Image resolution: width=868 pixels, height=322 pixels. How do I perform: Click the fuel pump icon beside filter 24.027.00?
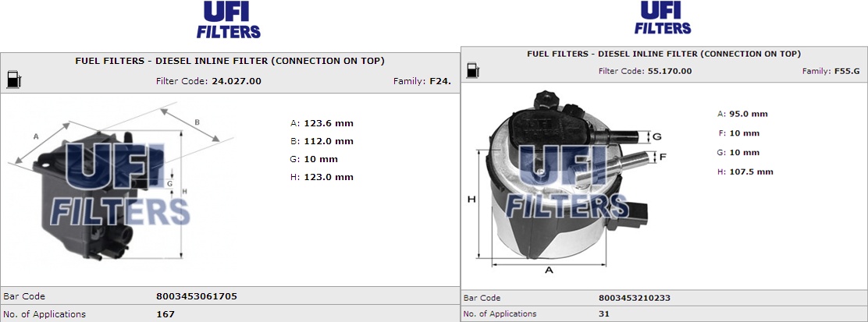pyautogui.click(x=14, y=80)
